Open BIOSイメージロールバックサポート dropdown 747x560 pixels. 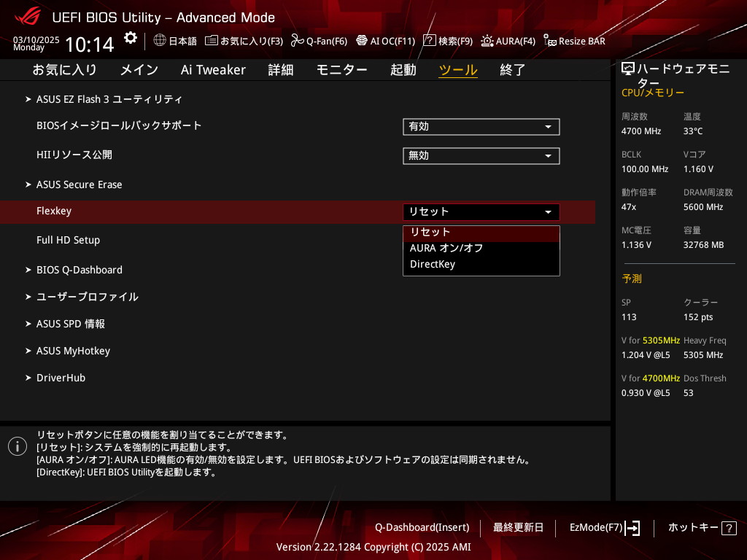pyautogui.click(x=481, y=127)
